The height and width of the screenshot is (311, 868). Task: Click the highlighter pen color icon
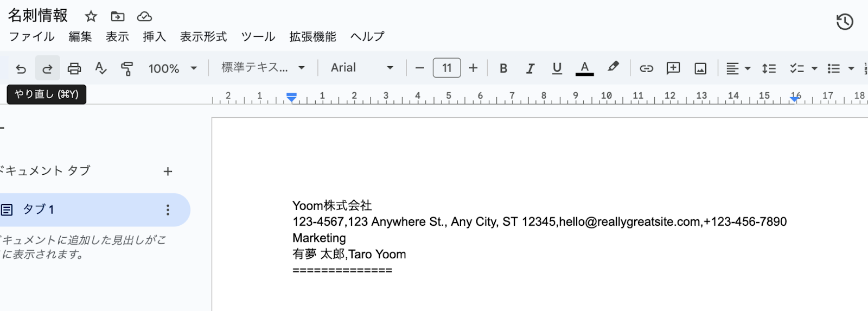tap(613, 67)
